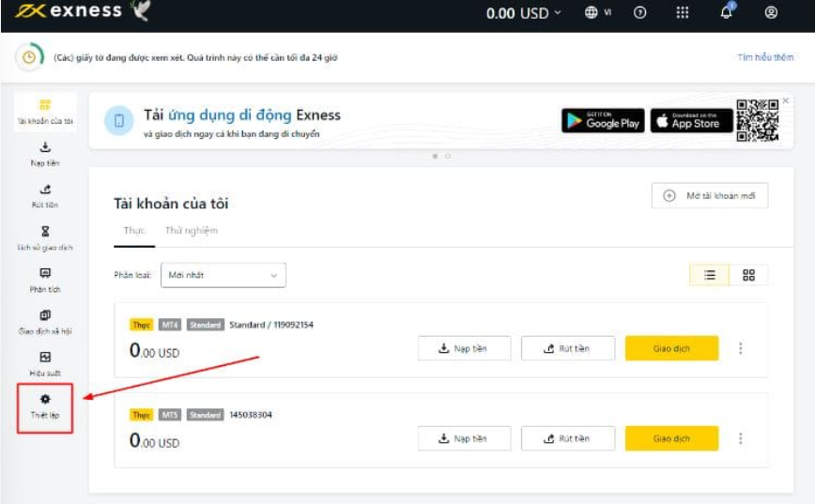The height and width of the screenshot is (504, 815).
Task: Click the Mở tài khoản mới button
Action: click(x=709, y=196)
